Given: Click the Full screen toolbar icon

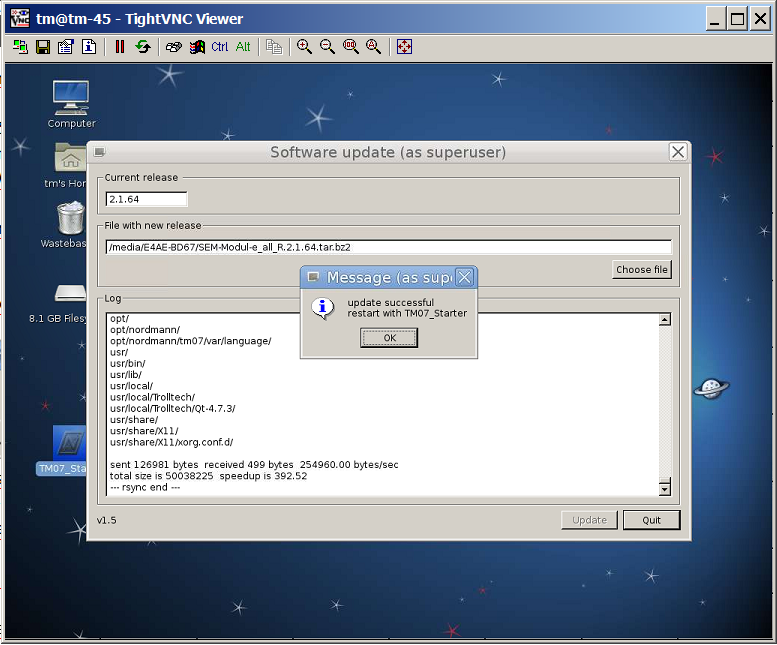Looking at the screenshot, I should [404, 47].
